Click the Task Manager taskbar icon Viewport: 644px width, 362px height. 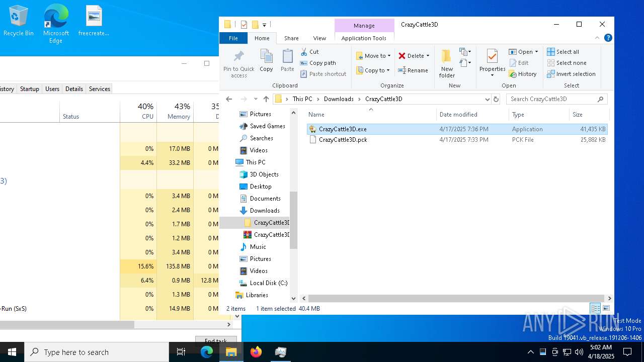click(281, 352)
